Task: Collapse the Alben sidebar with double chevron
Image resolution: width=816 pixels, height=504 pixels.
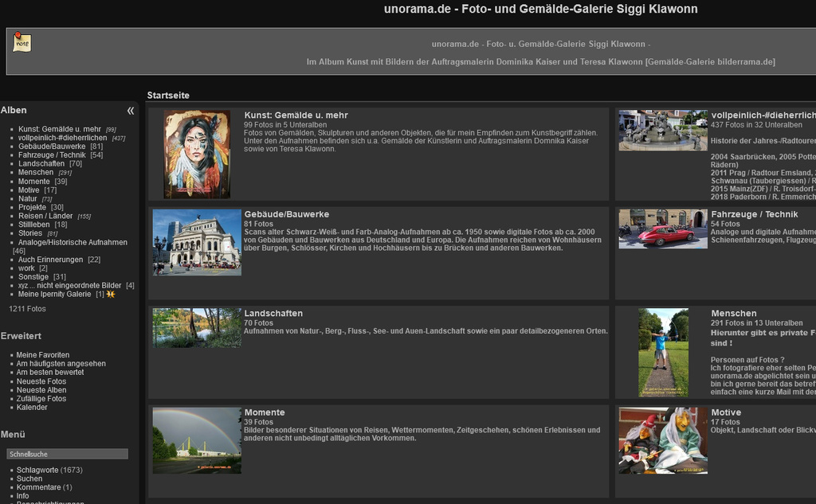Action: [x=131, y=111]
